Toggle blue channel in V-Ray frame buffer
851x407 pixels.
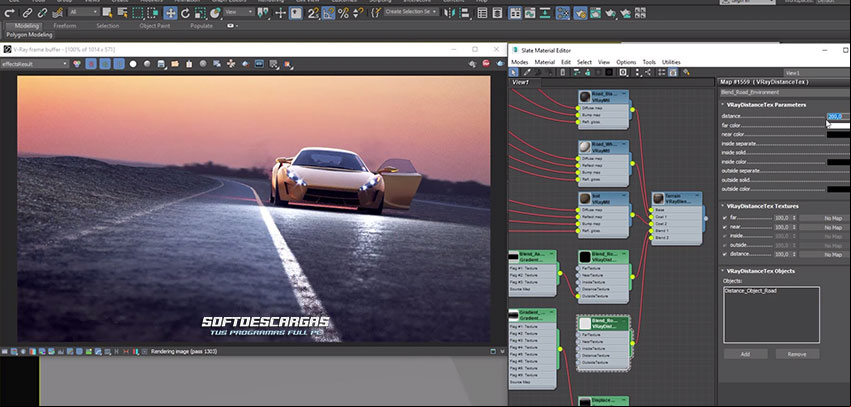[x=119, y=64]
